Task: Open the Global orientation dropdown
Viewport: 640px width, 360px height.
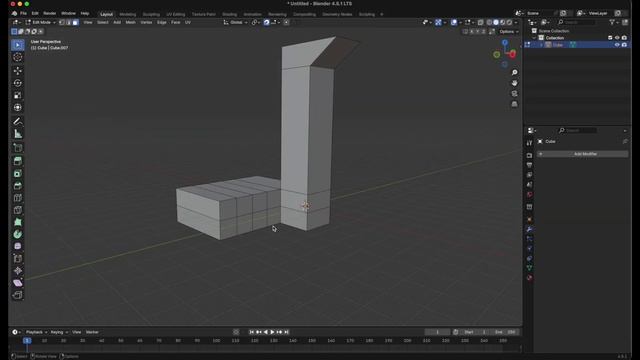Action: pyautogui.click(x=236, y=22)
